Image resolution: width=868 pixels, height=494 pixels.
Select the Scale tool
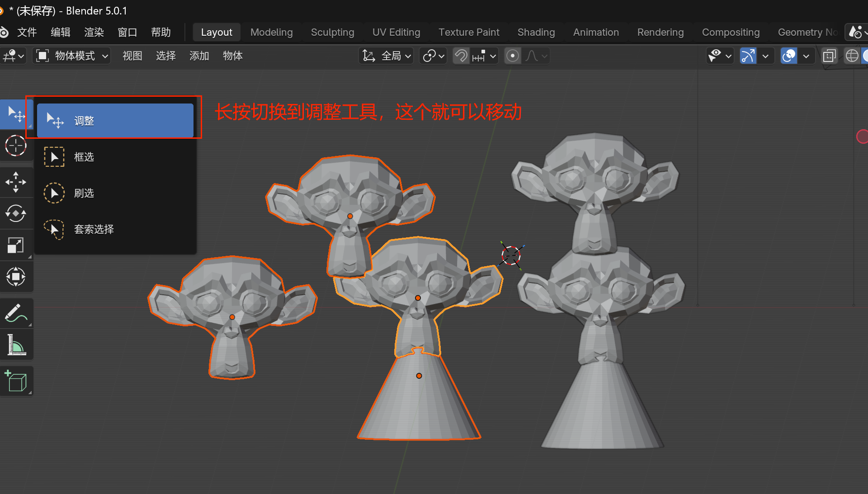[16, 245]
